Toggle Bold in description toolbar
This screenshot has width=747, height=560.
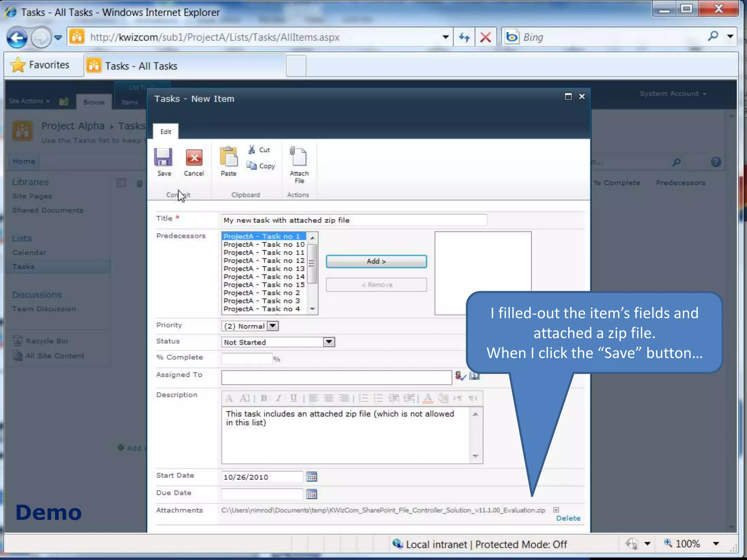pyautogui.click(x=264, y=398)
